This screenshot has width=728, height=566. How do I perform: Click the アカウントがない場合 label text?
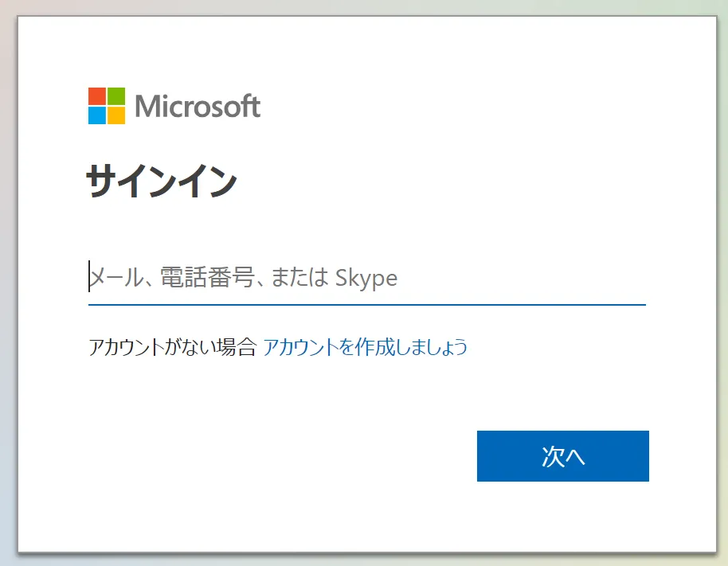[172, 347]
